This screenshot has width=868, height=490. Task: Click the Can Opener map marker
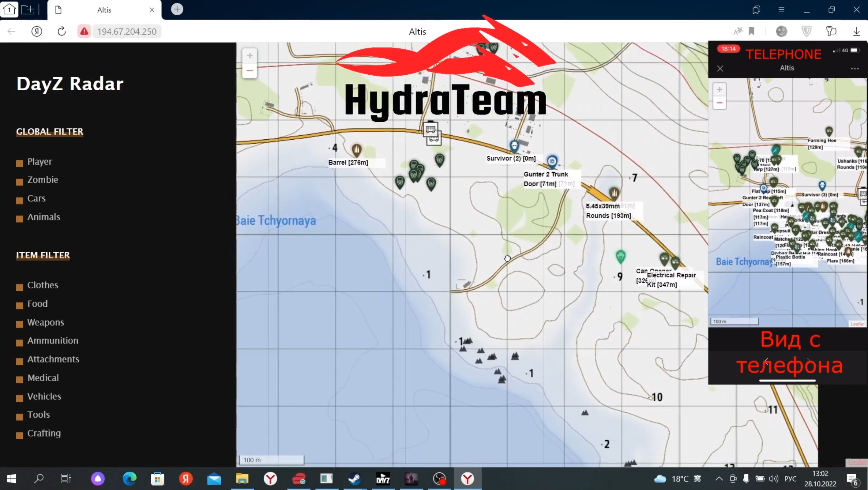[x=664, y=259]
